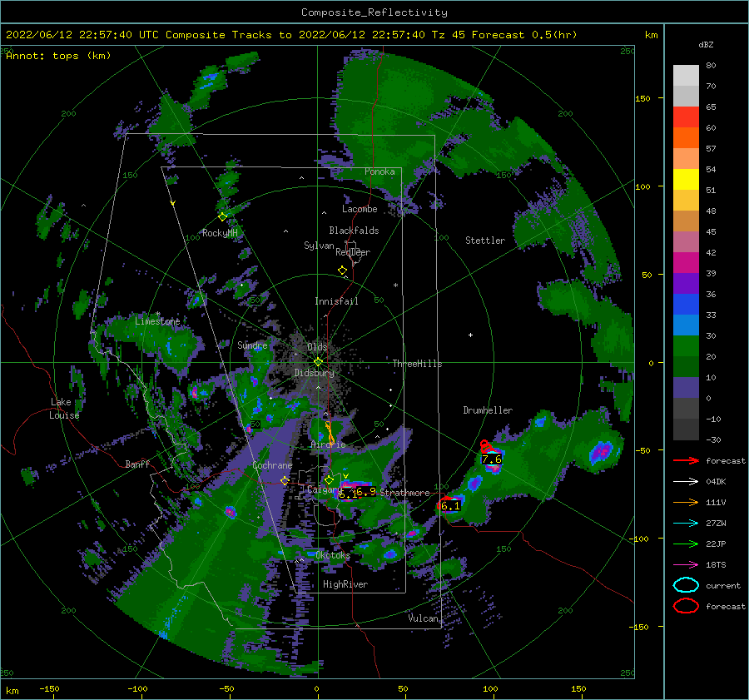The height and width of the screenshot is (700, 749).
Task: Pick the purple 36–39 dBZ color swatch
Action: (686, 283)
